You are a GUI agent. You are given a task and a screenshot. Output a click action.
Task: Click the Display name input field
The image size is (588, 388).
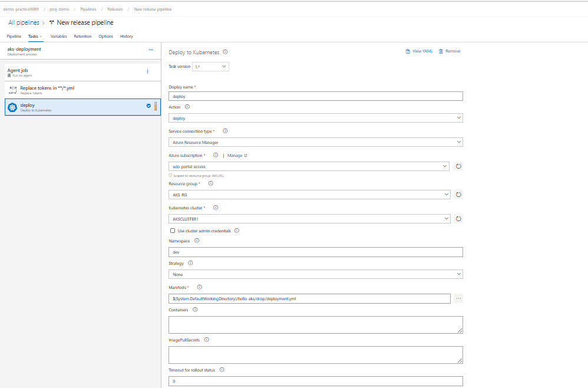[x=316, y=97]
